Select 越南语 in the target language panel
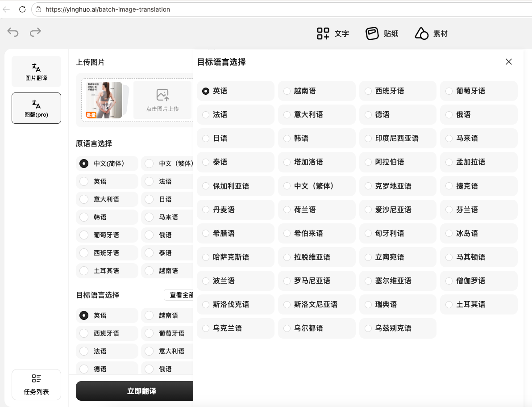Screen dimensions: 532x407 pos(316,91)
